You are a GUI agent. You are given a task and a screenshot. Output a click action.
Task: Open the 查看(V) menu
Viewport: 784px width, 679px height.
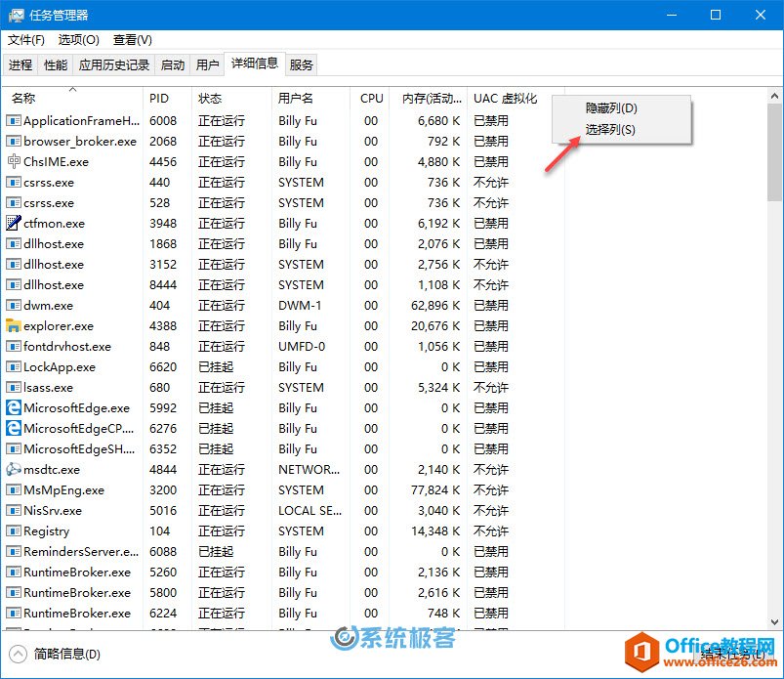click(133, 40)
